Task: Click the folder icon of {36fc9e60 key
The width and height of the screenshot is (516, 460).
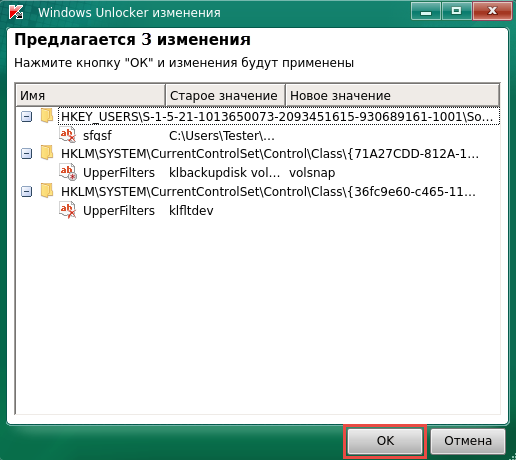Action: [47, 191]
